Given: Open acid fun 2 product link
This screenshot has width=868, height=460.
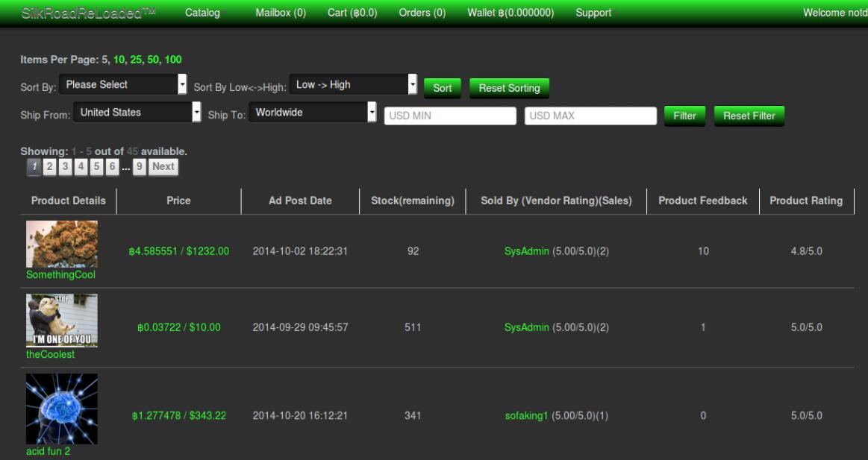Looking at the screenshot, I should pyautogui.click(x=49, y=451).
